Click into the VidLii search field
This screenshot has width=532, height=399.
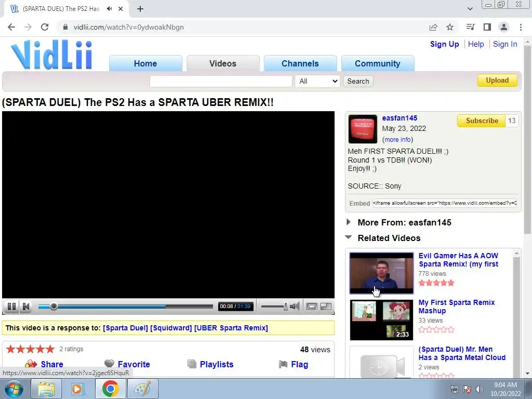221,82
